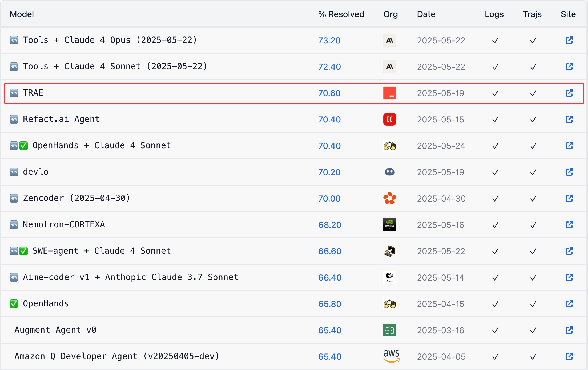
Task: Click the red org logo in TRAE row
Action: tap(389, 93)
